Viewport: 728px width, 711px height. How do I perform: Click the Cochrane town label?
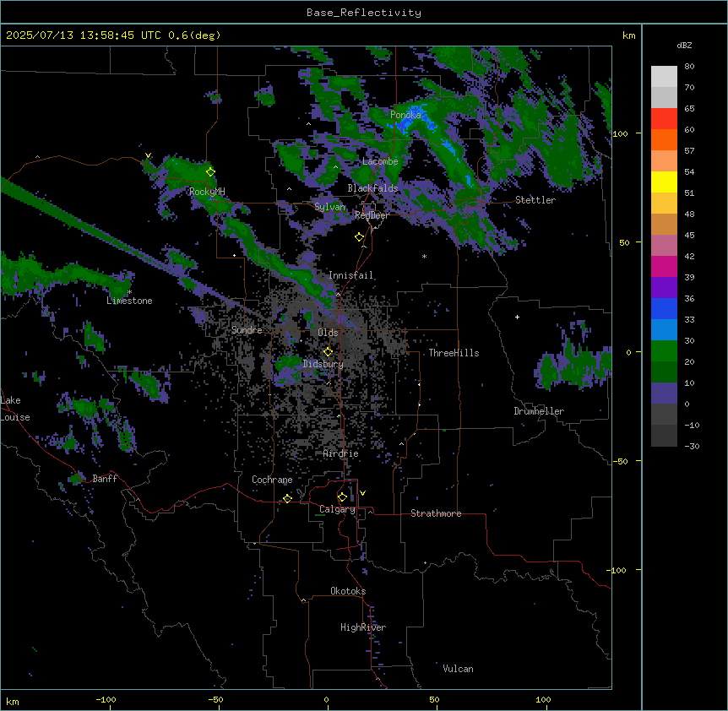coord(272,480)
